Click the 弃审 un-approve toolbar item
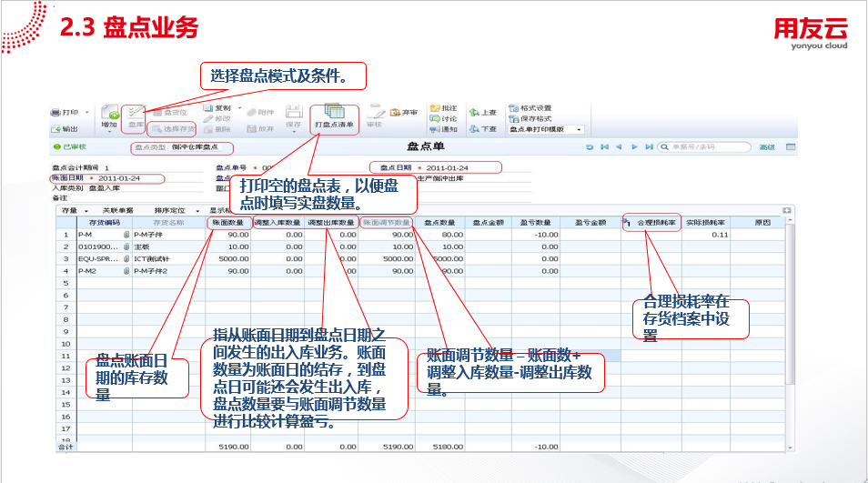Screen dimensions: 868x483 coord(404,112)
